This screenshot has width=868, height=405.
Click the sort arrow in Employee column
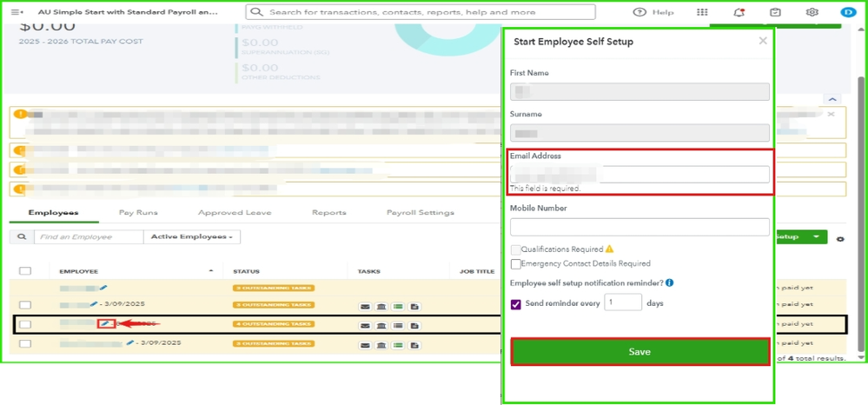pyautogui.click(x=211, y=271)
